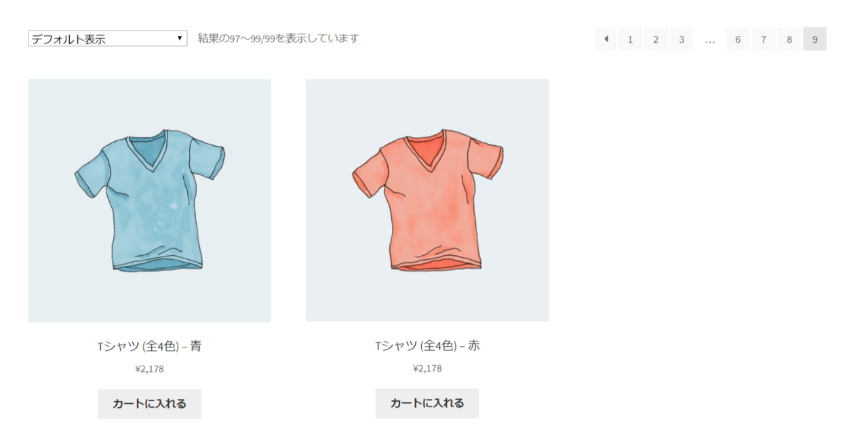Viewport: 868px width, 437px height.
Task: Open page 3 of product list
Action: coord(682,39)
